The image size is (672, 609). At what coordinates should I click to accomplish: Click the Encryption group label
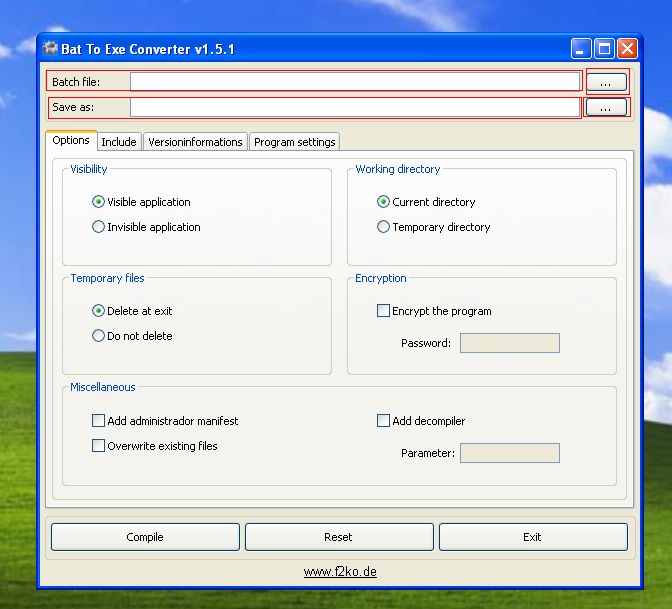[381, 278]
